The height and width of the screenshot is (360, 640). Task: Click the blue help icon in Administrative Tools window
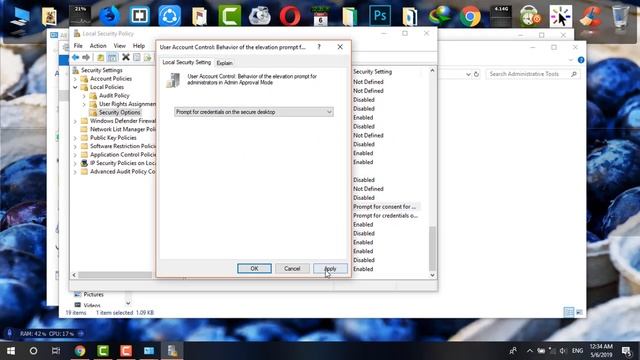click(x=581, y=60)
